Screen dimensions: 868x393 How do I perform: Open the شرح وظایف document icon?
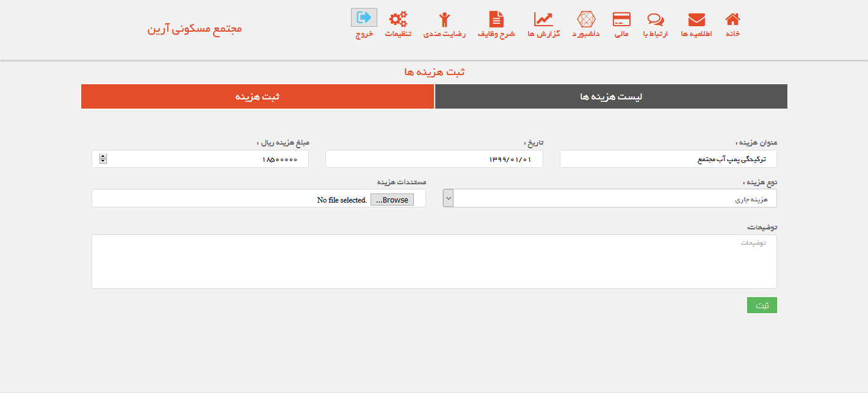497,19
